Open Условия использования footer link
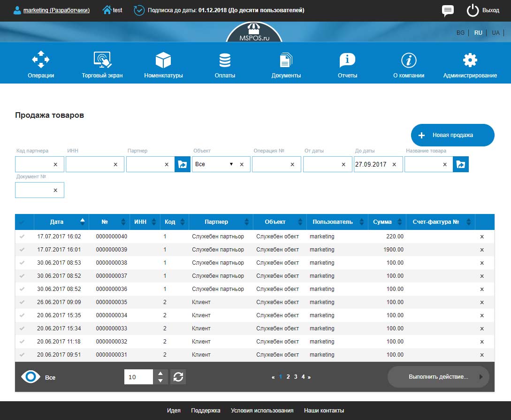This screenshot has width=511, height=420. point(262,411)
